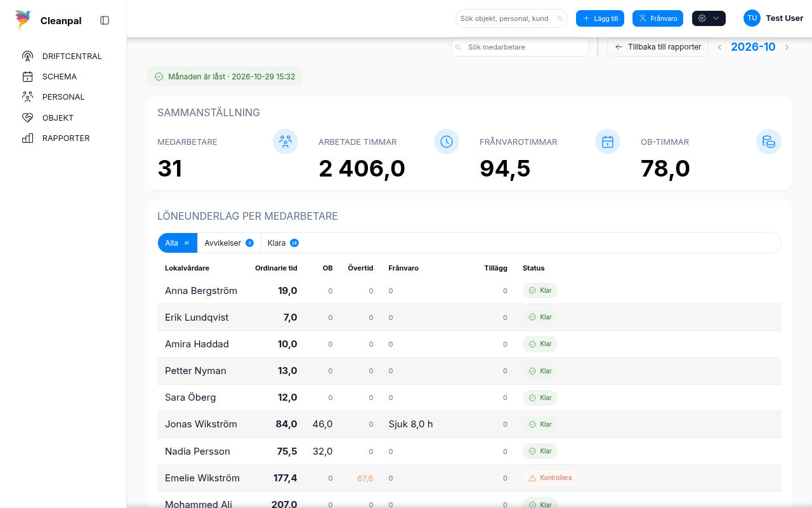This screenshot has height=508, width=812.
Task: Go to previous month with left chevron
Action: pos(720,47)
